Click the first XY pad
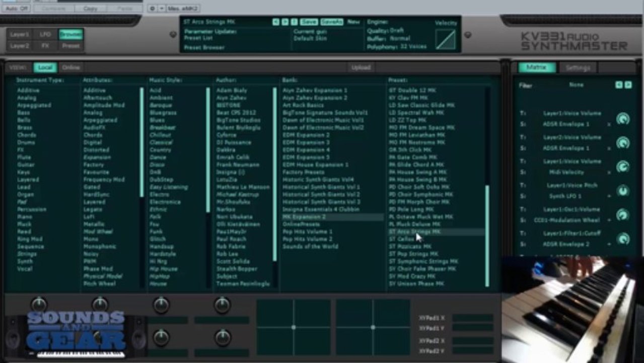 [x=294, y=327]
